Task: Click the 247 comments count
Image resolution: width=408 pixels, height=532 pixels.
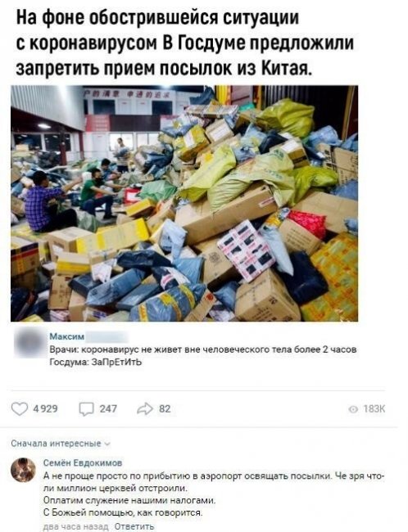Action: (108, 409)
